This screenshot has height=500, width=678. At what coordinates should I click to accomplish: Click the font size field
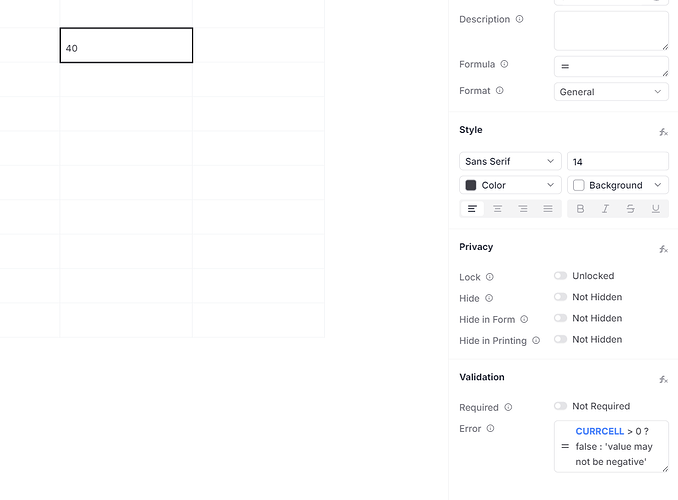pyautogui.click(x=617, y=161)
